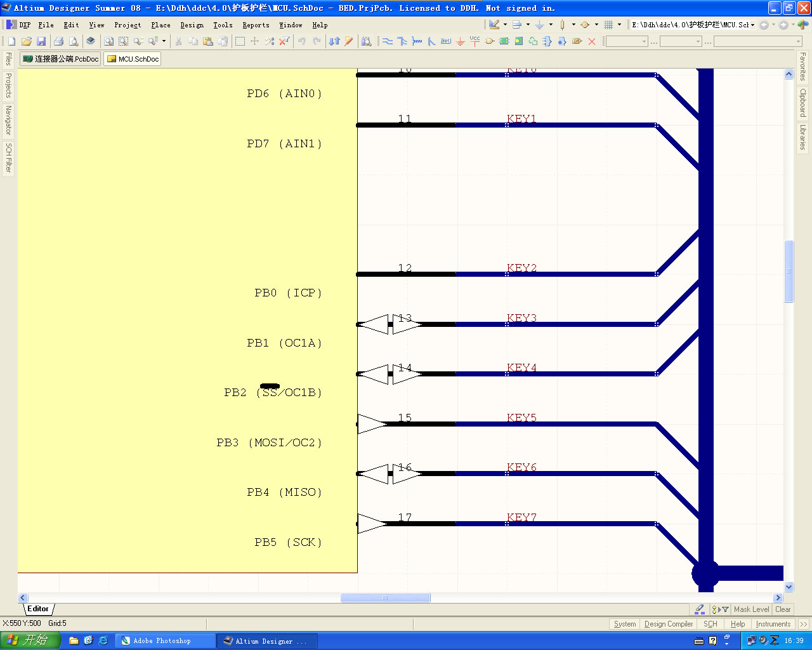This screenshot has height=650, width=812.
Task: Open the alignment tools dropdown arrow
Action: pos(528,25)
